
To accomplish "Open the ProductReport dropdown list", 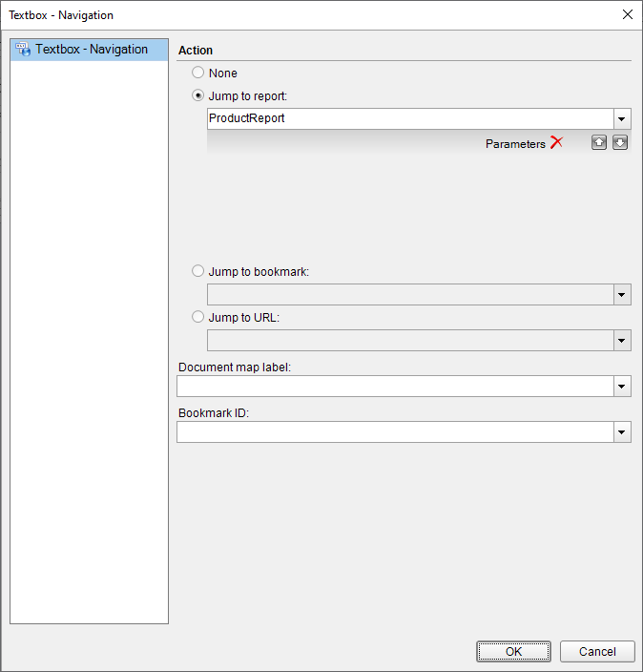I will click(x=622, y=118).
